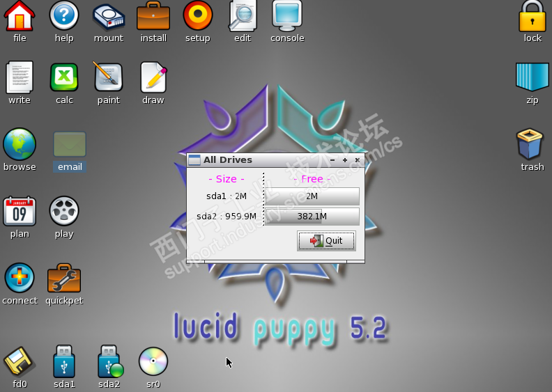Open the install briefcase icon
The height and width of the screenshot is (392, 552).
pyautogui.click(x=153, y=16)
